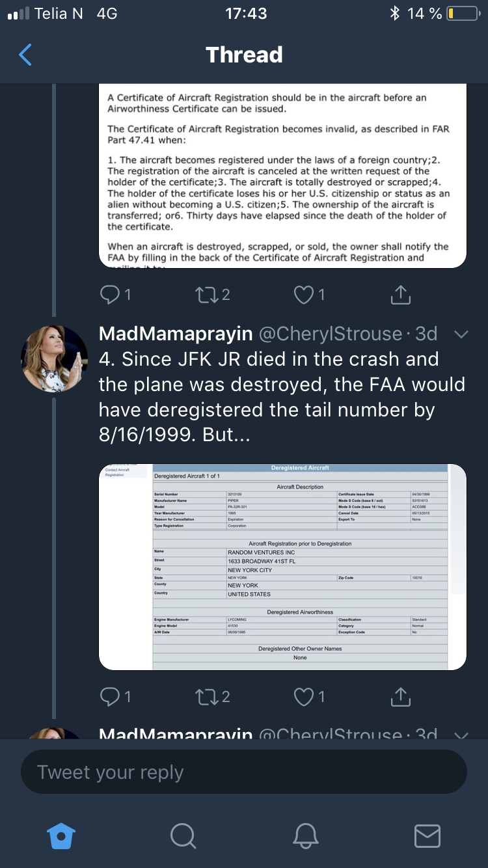Open Messages envelope tab
This screenshot has height=868, width=488.
point(427,835)
